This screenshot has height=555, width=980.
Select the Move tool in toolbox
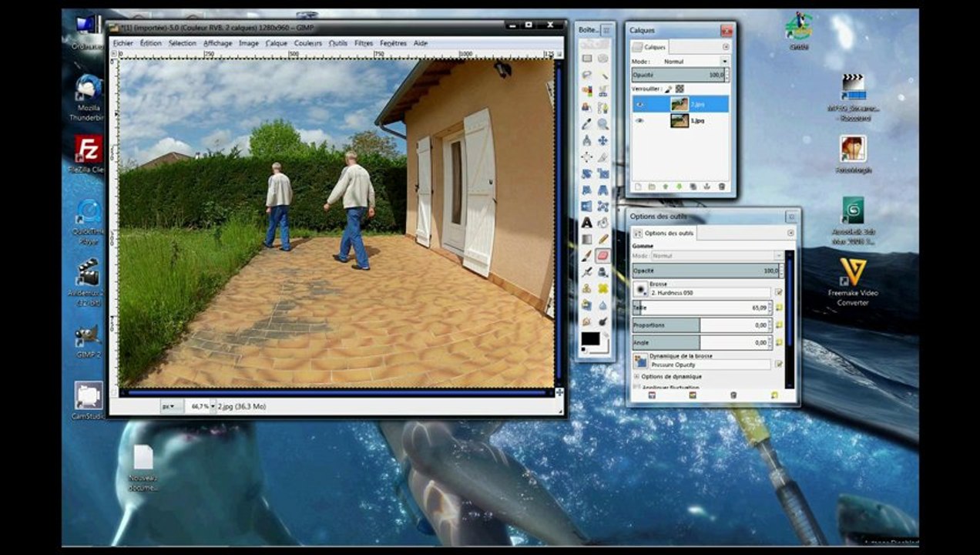pyautogui.click(x=604, y=140)
